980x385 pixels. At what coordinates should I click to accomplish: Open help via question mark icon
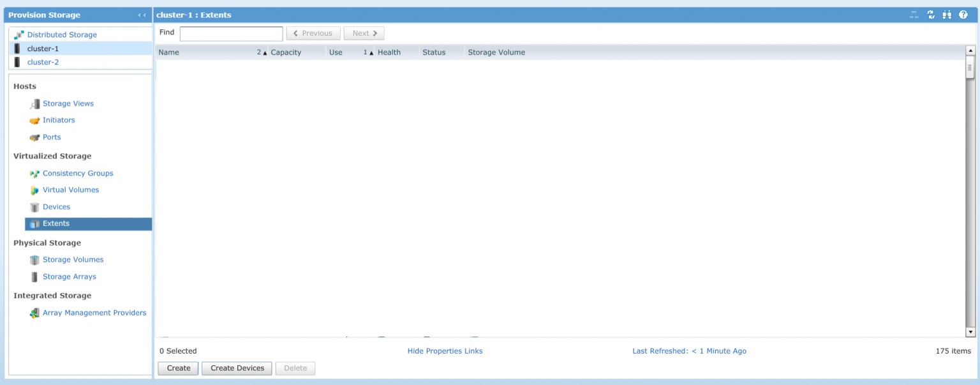pos(963,15)
